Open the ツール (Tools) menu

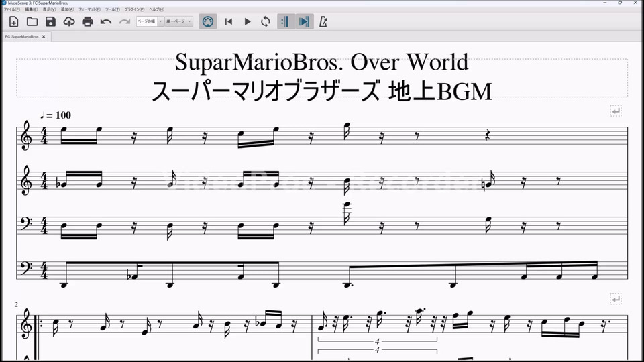(x=113, y=9)
